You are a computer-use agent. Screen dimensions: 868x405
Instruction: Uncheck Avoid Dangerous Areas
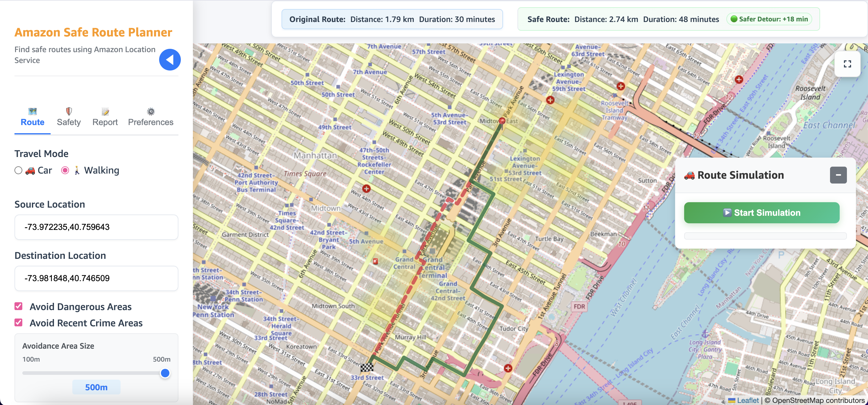[18, 306]
